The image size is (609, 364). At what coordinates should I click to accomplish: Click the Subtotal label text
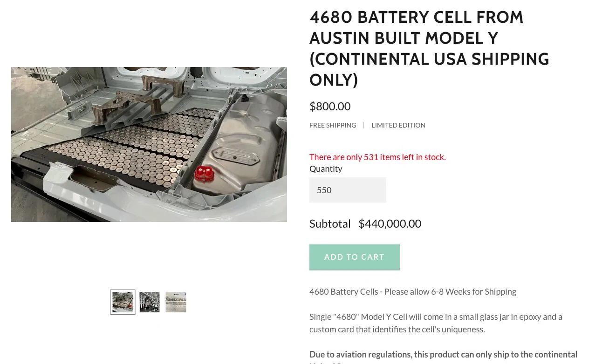(330, 223)
